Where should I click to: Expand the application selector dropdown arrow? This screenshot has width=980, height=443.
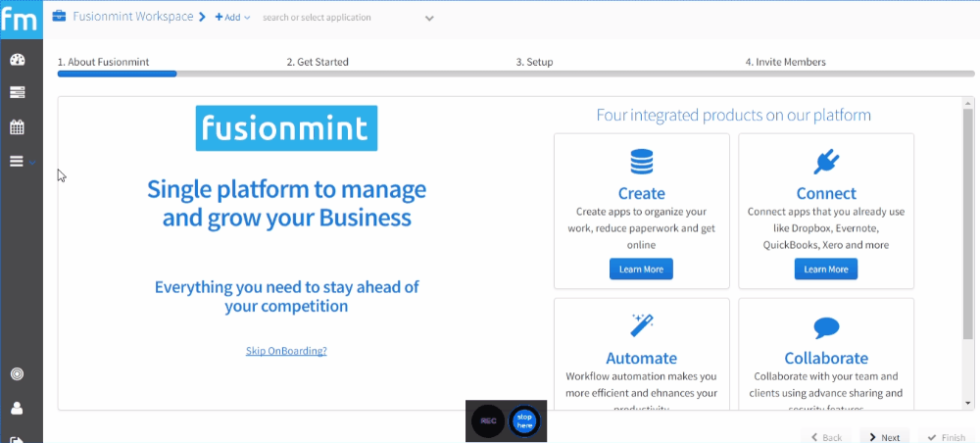coord(429,18)
